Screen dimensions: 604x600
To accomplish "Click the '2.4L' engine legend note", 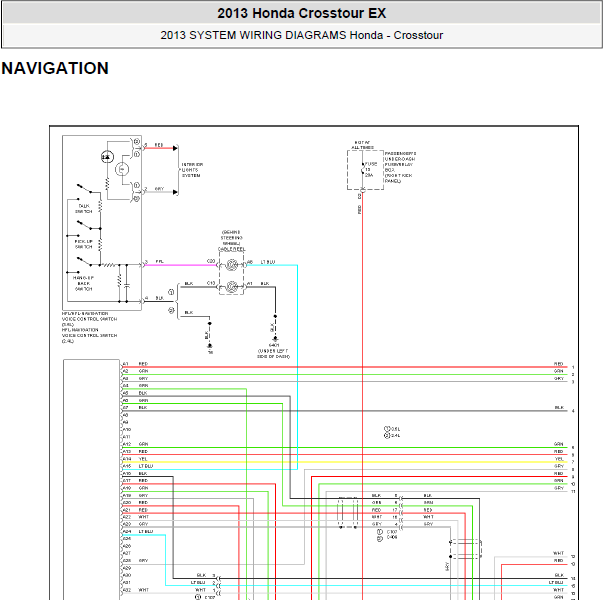I will [x=393, y=436].
